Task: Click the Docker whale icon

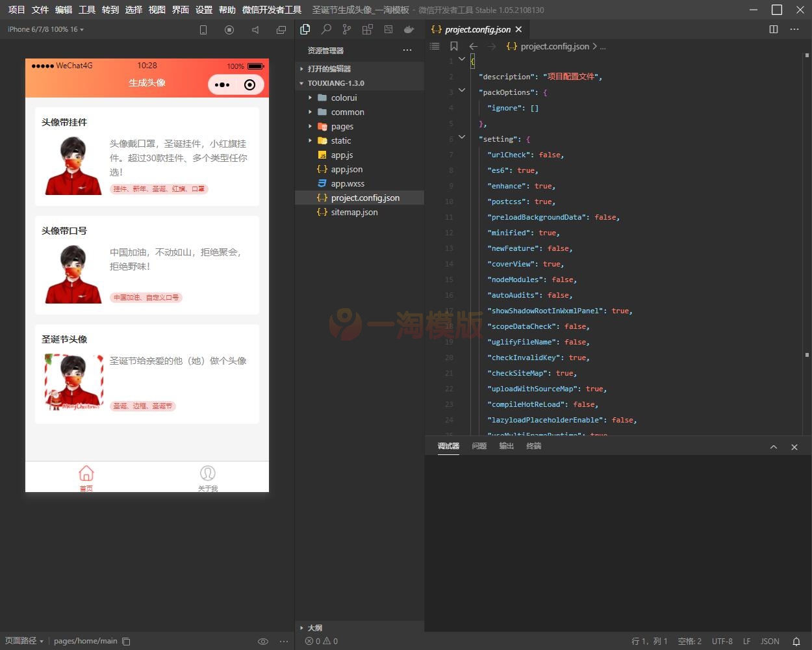Action: [409, 29]
